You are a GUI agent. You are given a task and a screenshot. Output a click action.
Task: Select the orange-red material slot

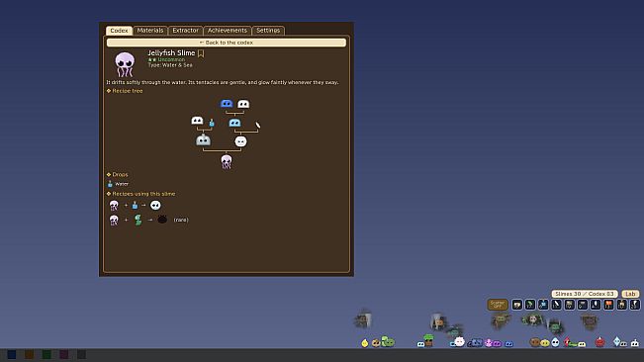coord(608,305)
